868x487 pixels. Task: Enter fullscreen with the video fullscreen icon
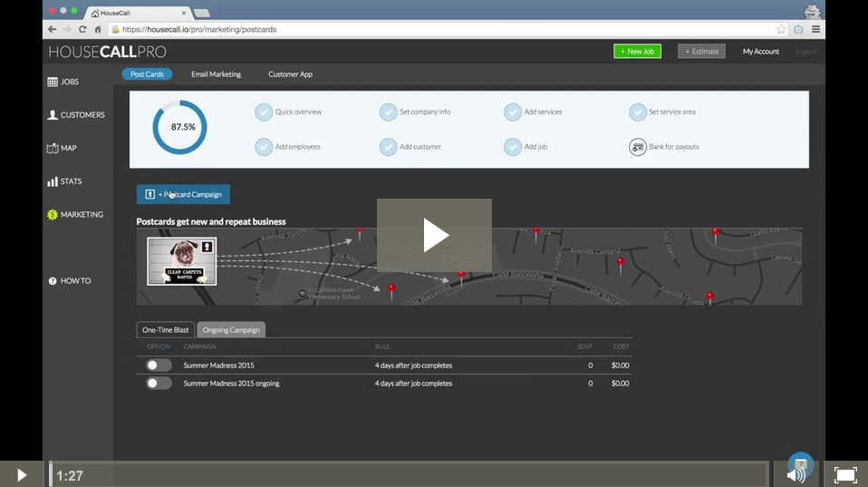[845, 475]
